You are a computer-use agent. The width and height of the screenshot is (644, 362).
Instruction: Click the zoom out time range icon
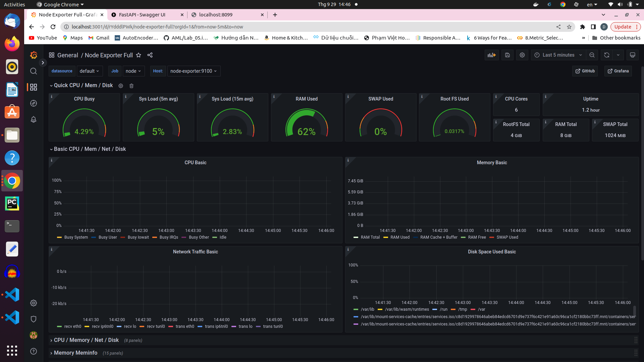pos(592,55)
